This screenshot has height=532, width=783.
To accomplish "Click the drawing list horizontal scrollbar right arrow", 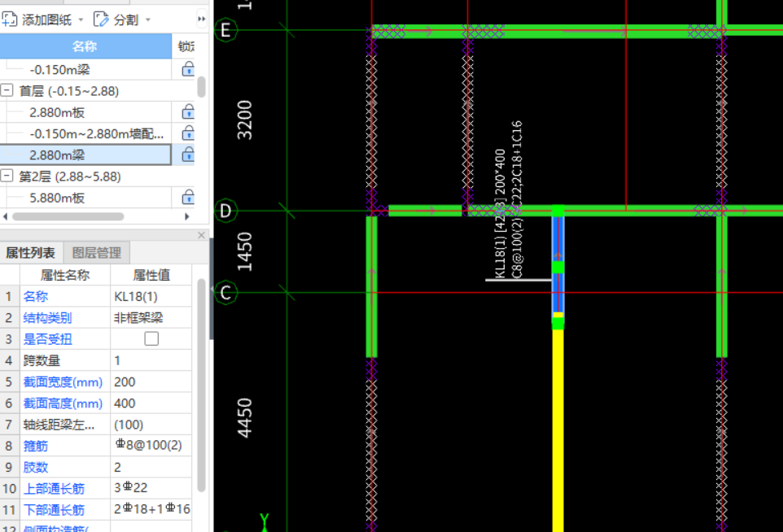I will click(187, 216).
